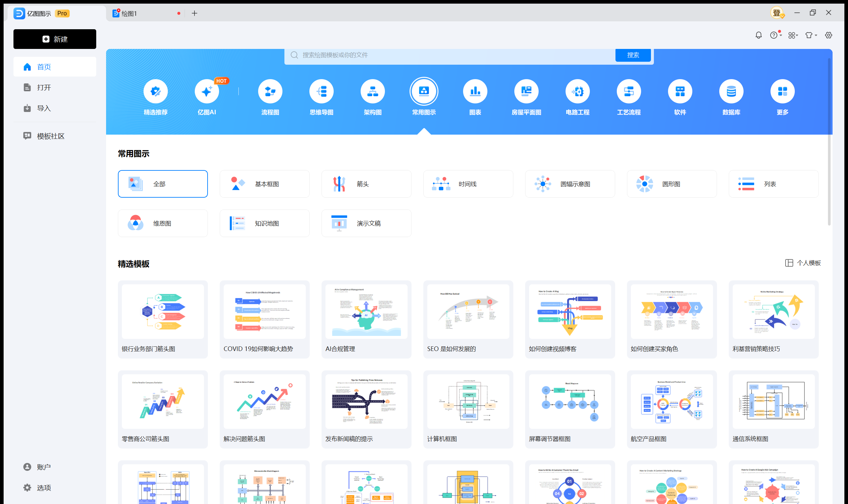
Task: Click the notification bell icon
Action: (x=758, y=35)
